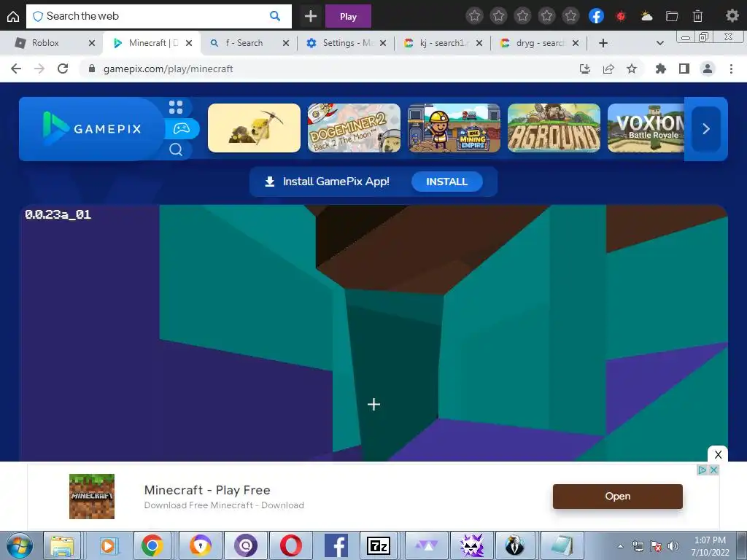Open a new browser tab
The image size is (747, 560).
(x=603, y=43)
